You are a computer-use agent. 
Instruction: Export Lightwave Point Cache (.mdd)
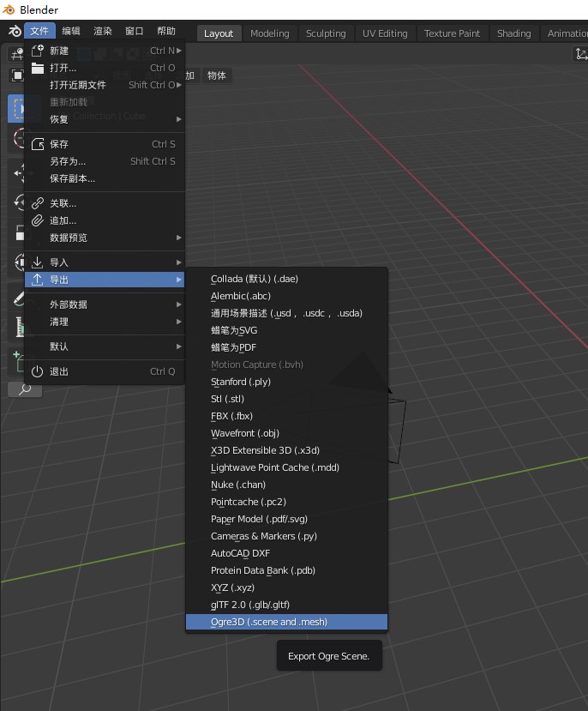287,468
